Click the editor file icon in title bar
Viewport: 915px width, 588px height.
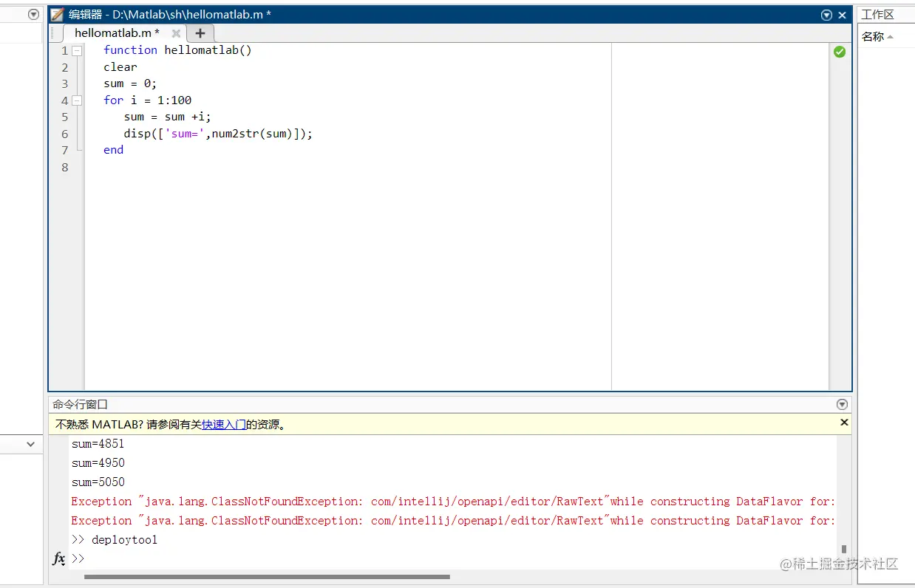(x=57, y=14)
